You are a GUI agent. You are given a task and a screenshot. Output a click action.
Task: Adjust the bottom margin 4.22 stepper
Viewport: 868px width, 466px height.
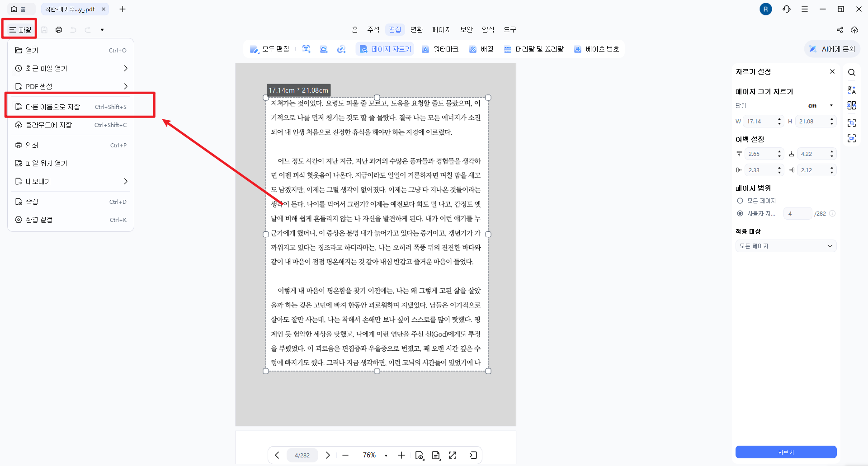(x=832, y=154)
